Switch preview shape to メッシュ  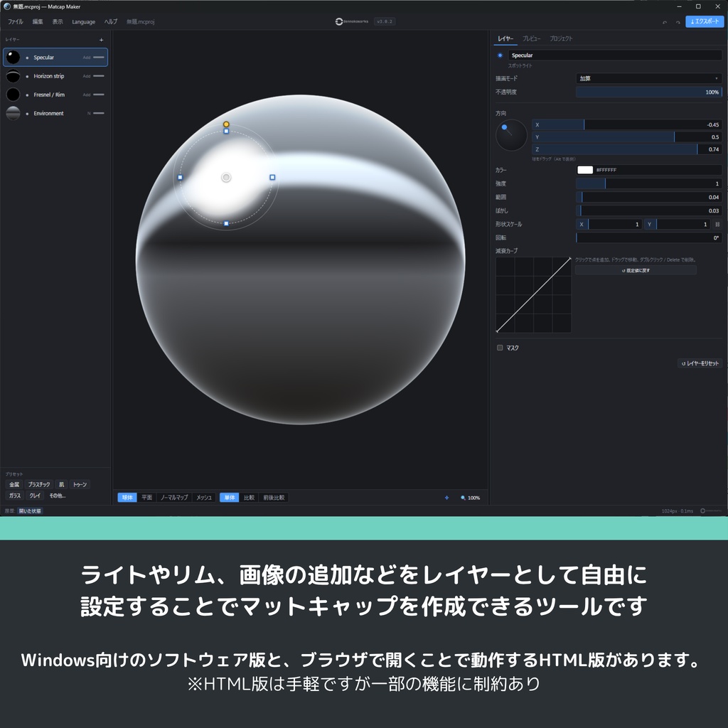[x=204, y=497]
